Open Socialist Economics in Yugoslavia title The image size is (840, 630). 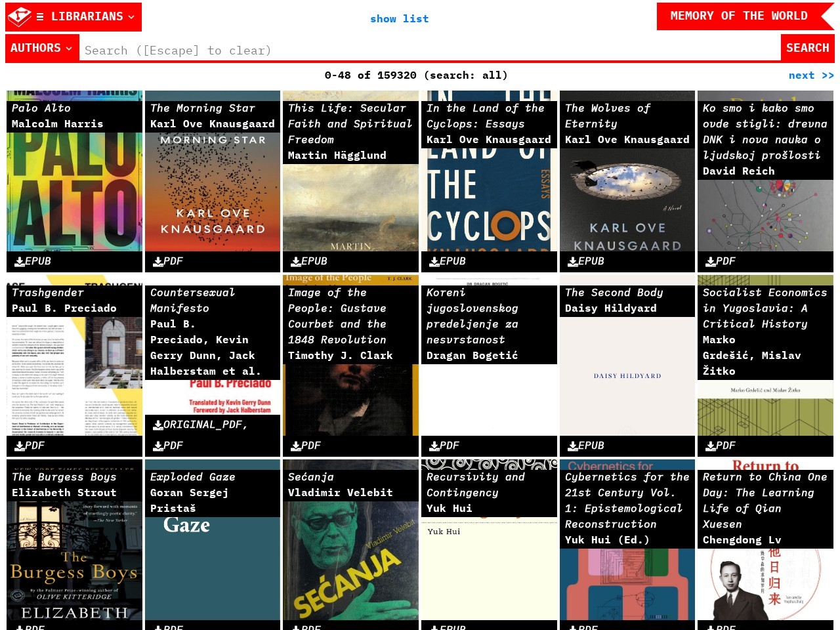[765, 308]
